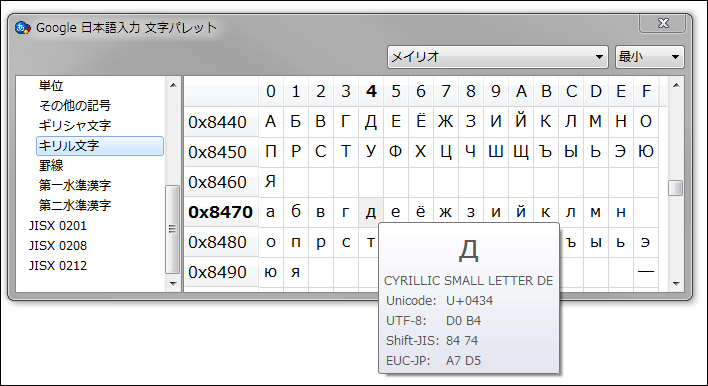The height and width of the screenshot is (386, 708).
Task: Pick capital Ш character
Action: click(x=496, y=152)
